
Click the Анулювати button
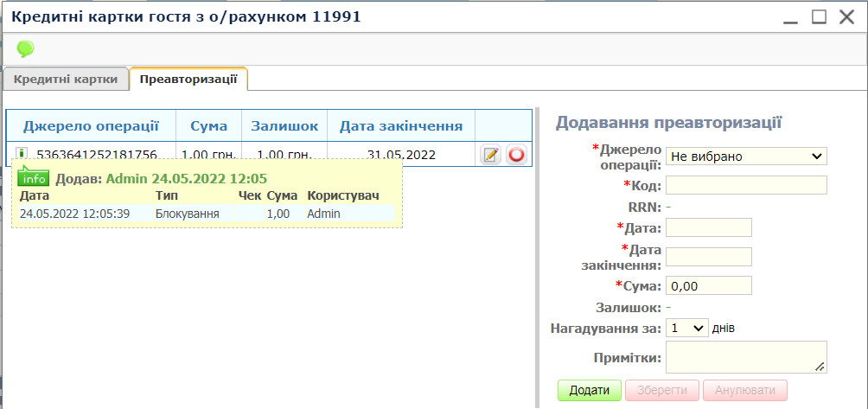point(744,390)
